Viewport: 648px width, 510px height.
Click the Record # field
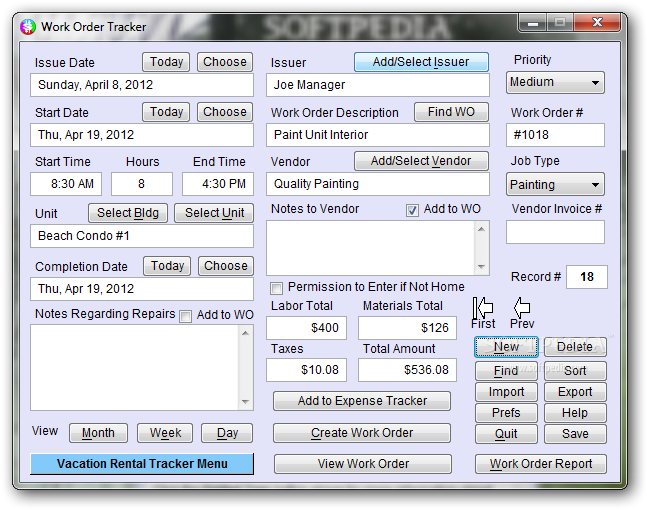pos(587,277)
